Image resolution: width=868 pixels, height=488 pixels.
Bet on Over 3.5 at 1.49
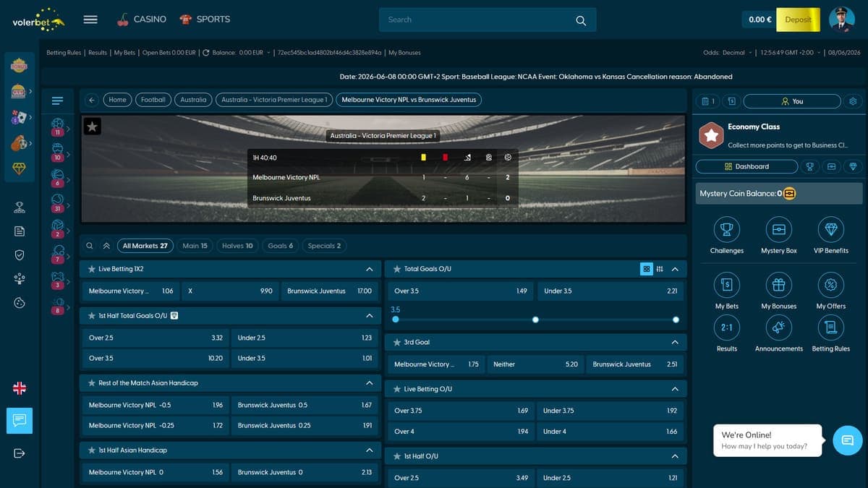pos(460,291)
